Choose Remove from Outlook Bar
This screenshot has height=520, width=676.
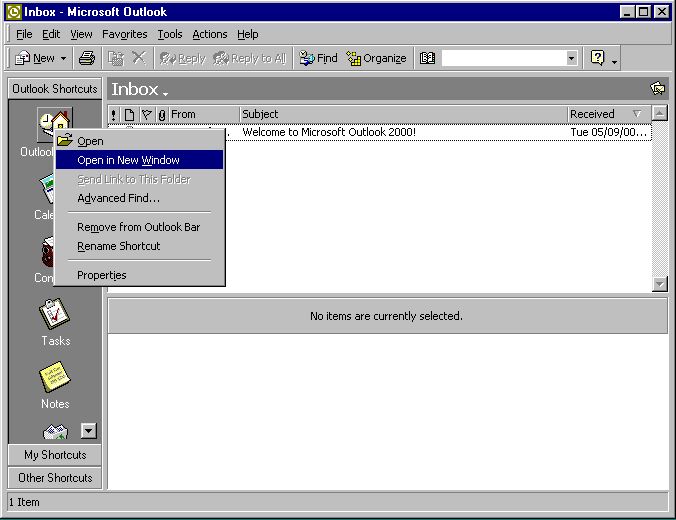point(139,227)
